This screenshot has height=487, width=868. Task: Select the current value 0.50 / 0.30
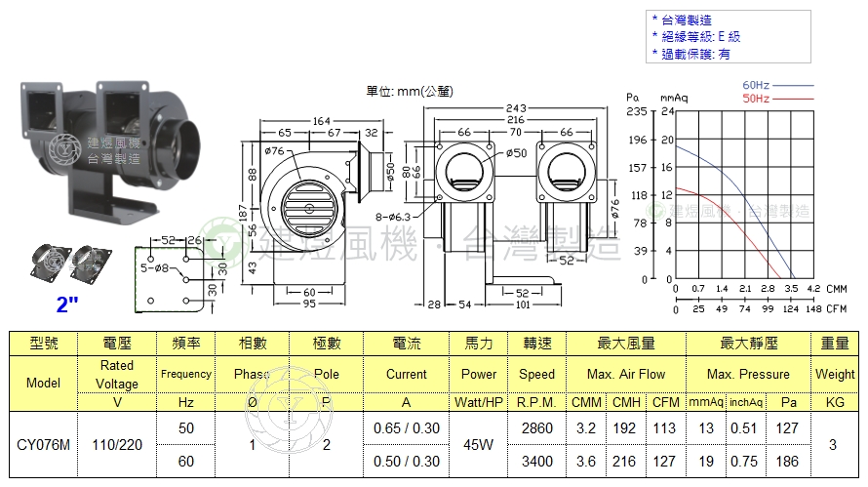point(407,462)
